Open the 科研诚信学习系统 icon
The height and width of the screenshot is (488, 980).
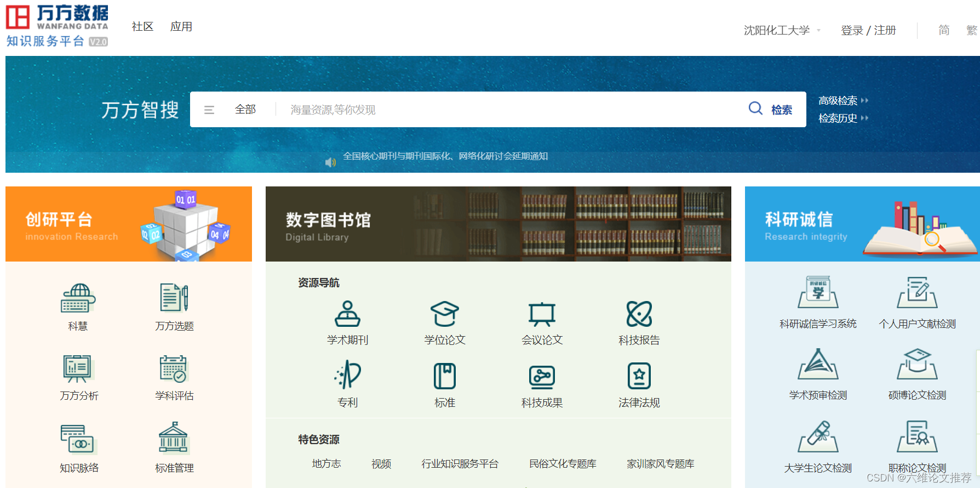point(818,292)
